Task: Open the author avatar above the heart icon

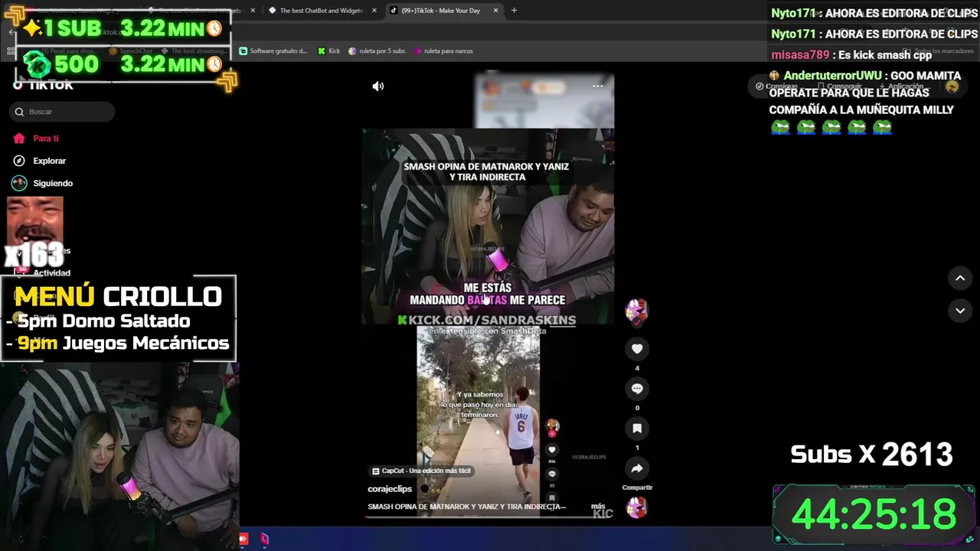Action: pos(637,311)
